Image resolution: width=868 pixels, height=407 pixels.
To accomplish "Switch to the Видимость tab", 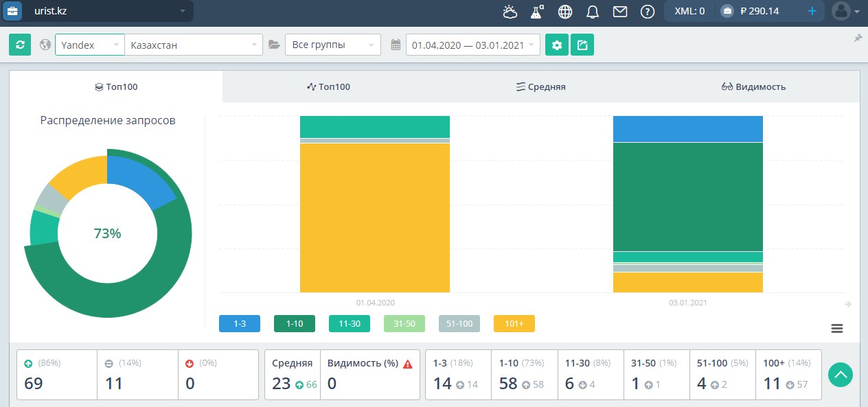I will click(753, 86).
